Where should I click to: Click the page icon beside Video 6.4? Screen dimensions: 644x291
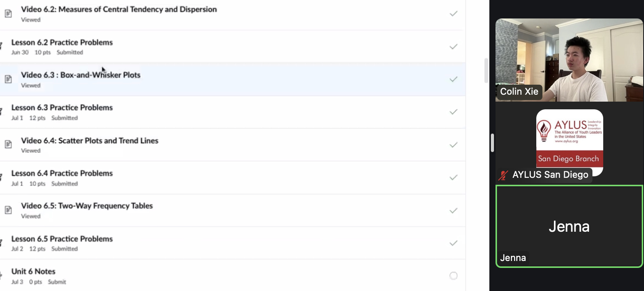click(x=8, y=144)
